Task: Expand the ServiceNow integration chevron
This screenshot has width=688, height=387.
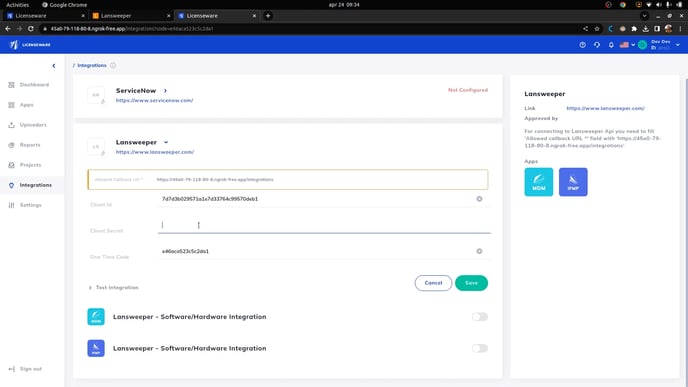Action: [165, 91]
